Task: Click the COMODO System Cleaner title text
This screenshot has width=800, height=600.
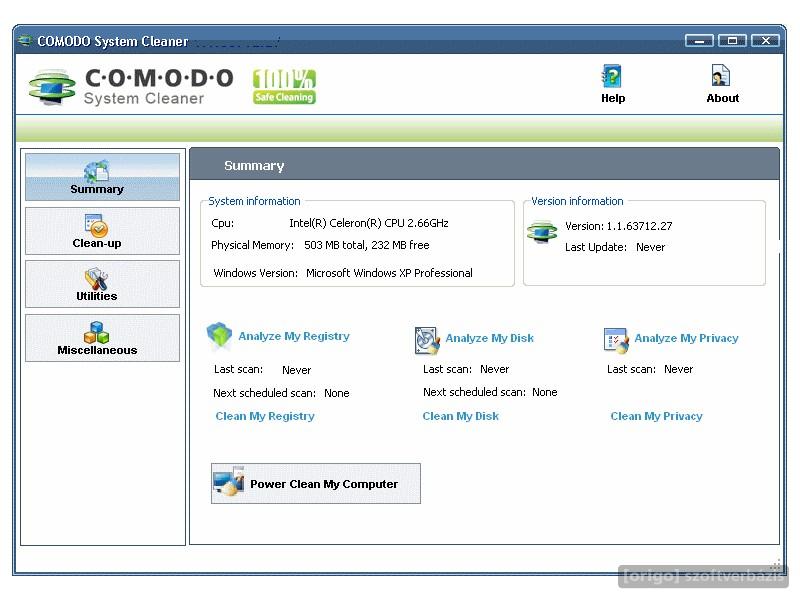Action: pos(113,41)
